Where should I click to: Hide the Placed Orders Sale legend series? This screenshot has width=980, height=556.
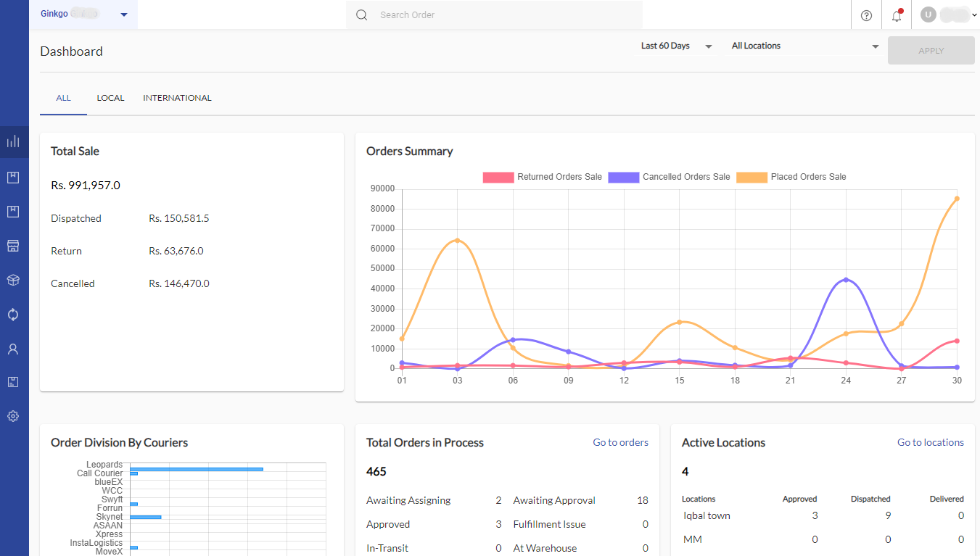click(x=791, y=177)
